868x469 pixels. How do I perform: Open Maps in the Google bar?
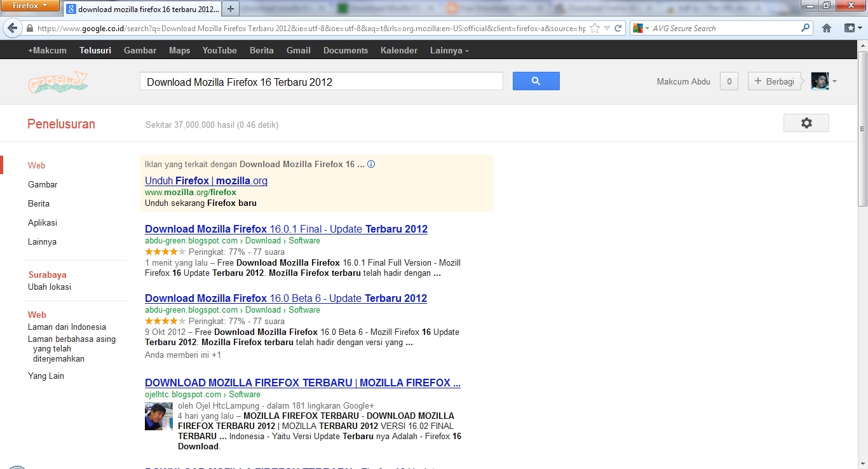[x=179, y=50]
